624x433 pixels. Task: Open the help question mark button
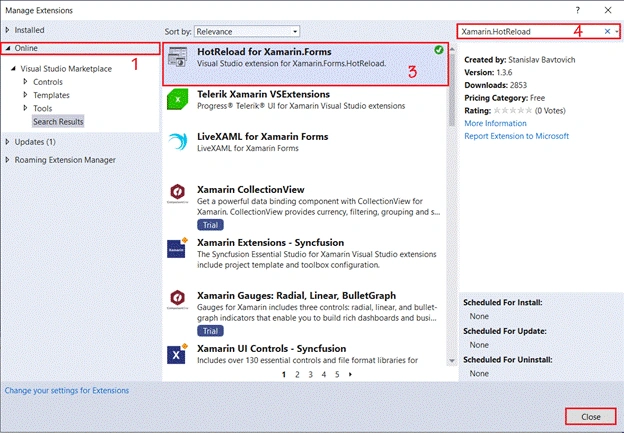pyautogui.click(x=577, y=10)
